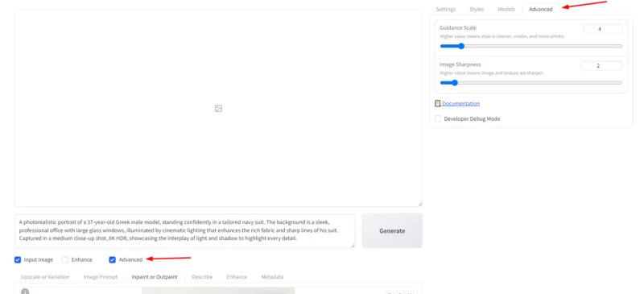Switch to the Metadata tab

point(272,277)
